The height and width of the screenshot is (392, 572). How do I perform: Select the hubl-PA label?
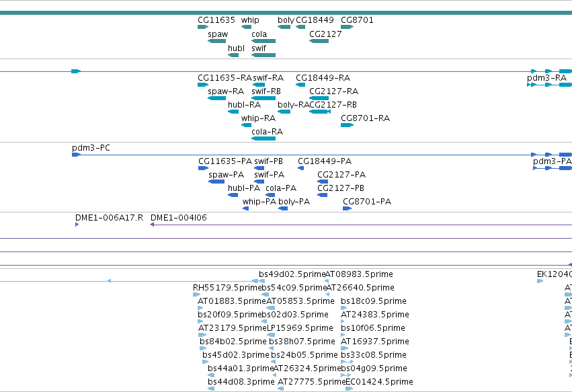[x=244, y=188]
